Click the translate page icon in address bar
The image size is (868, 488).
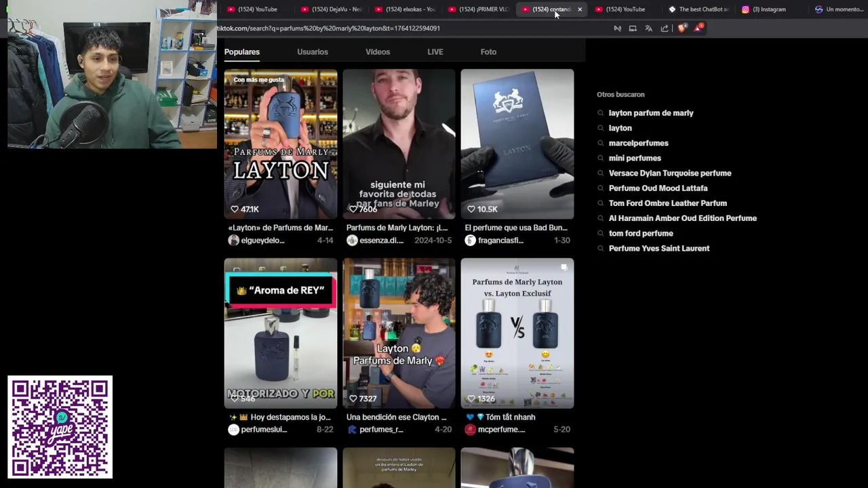[648, 28]
